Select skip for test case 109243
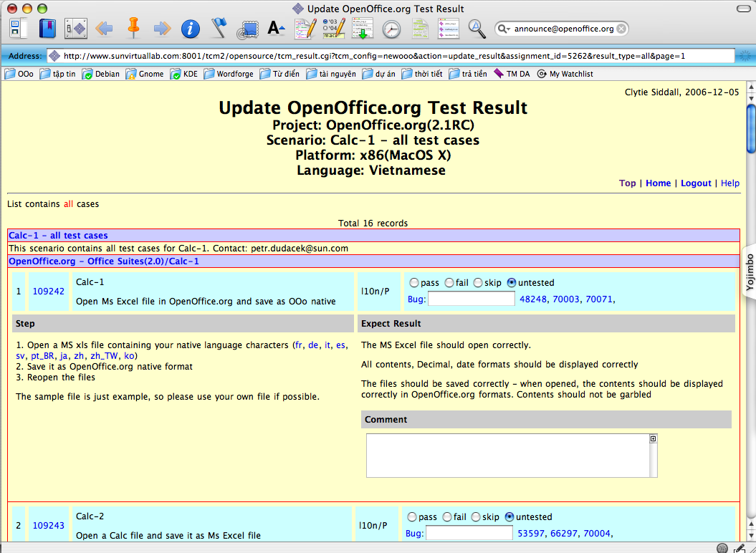Screen dimensions: 756x553 476,517
